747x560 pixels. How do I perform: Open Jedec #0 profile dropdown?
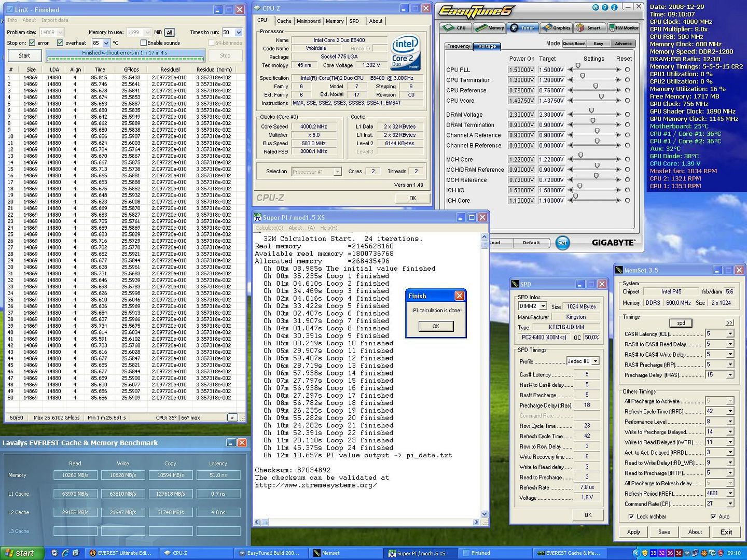pos(596,361)
